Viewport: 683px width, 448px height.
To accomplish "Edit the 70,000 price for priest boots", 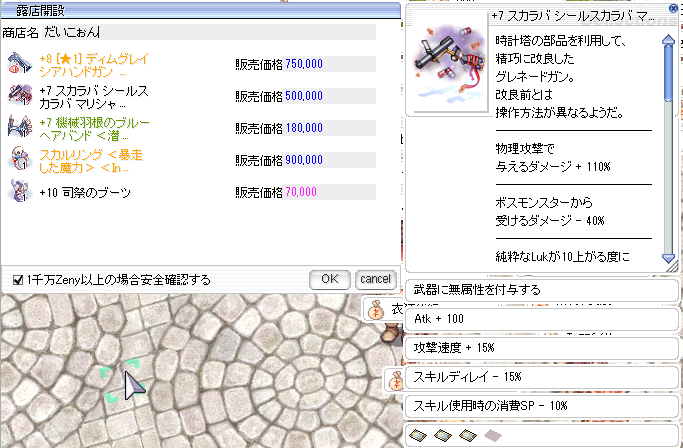I will point(301,191).
